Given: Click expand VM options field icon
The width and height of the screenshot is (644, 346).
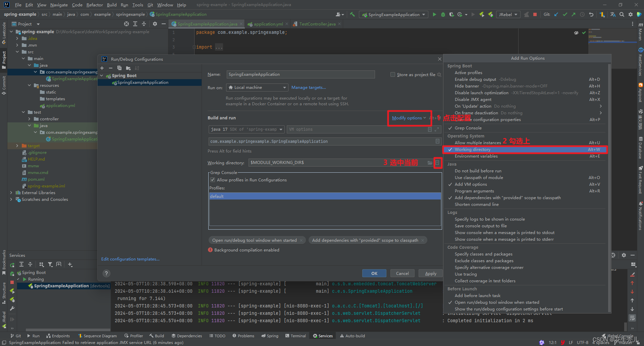Looking at the screenshot, I should tap(437, 129).
